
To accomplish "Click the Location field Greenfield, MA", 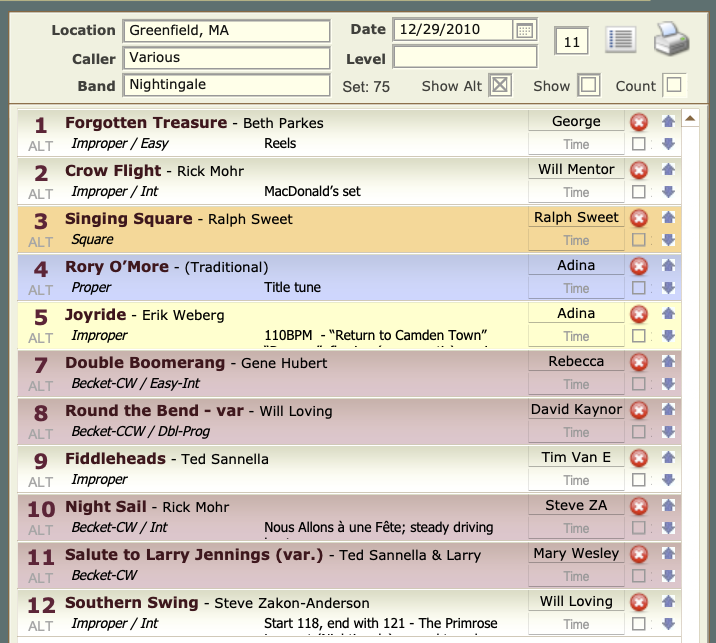I will click(x=226, y=31).
